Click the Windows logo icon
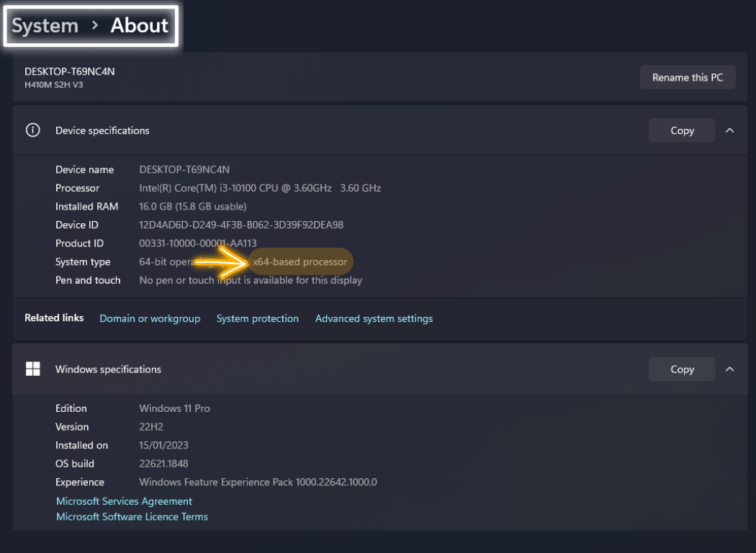Viewport: 756px width, 553px height. tap(32, 369)
